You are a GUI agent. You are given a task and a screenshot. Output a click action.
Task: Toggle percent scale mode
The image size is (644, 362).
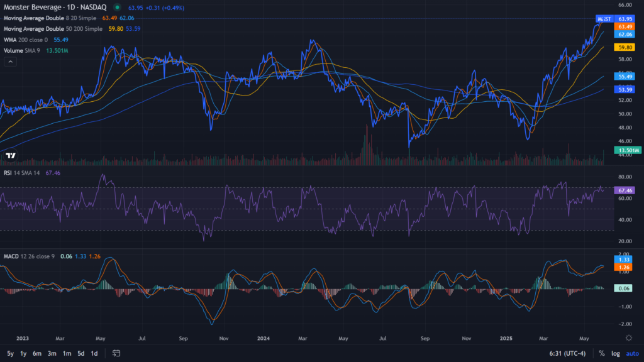602,353
